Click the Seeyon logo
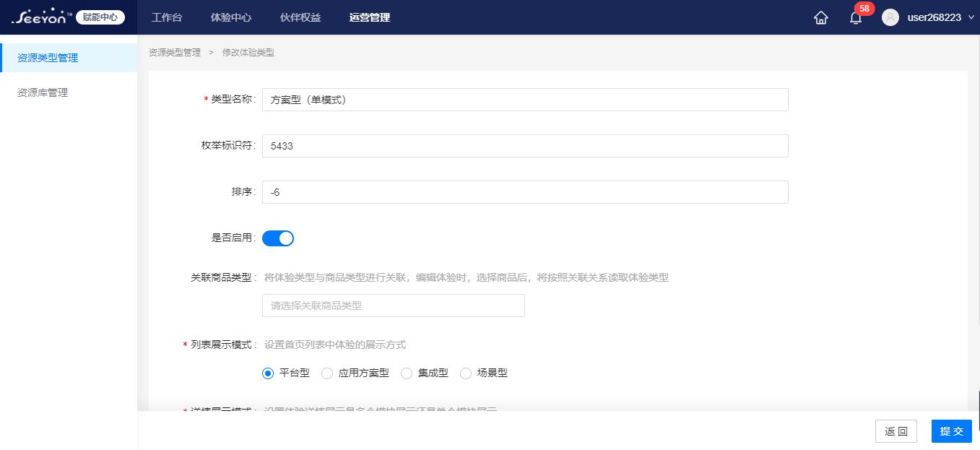 [x=42, y=17]
